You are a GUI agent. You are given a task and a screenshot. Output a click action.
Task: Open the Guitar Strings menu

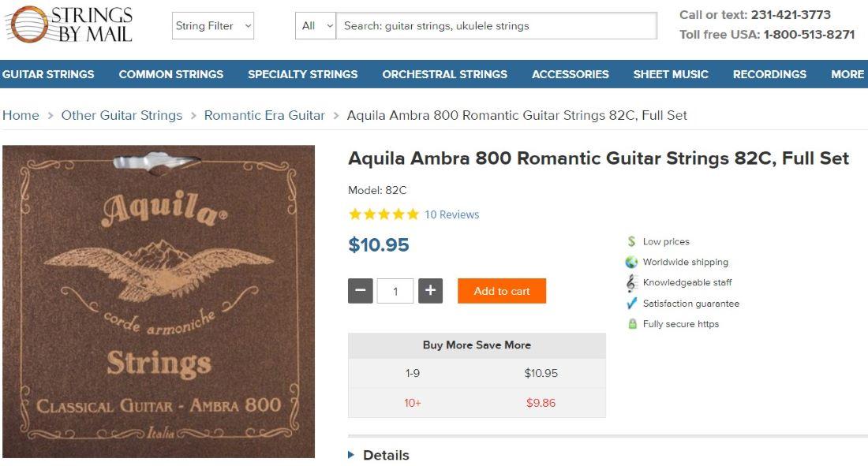pyautogui.click(x=48, y=74)
